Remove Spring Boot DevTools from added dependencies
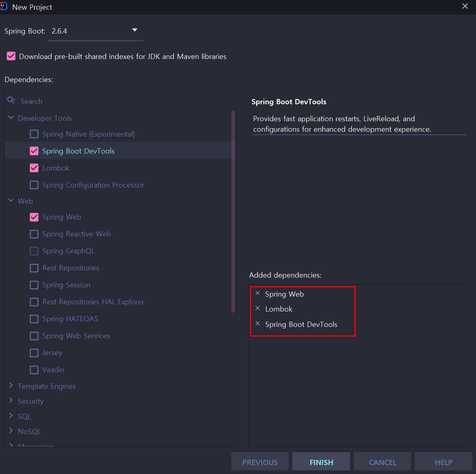The width and height of the screenshot is (476, 474). 258,323
